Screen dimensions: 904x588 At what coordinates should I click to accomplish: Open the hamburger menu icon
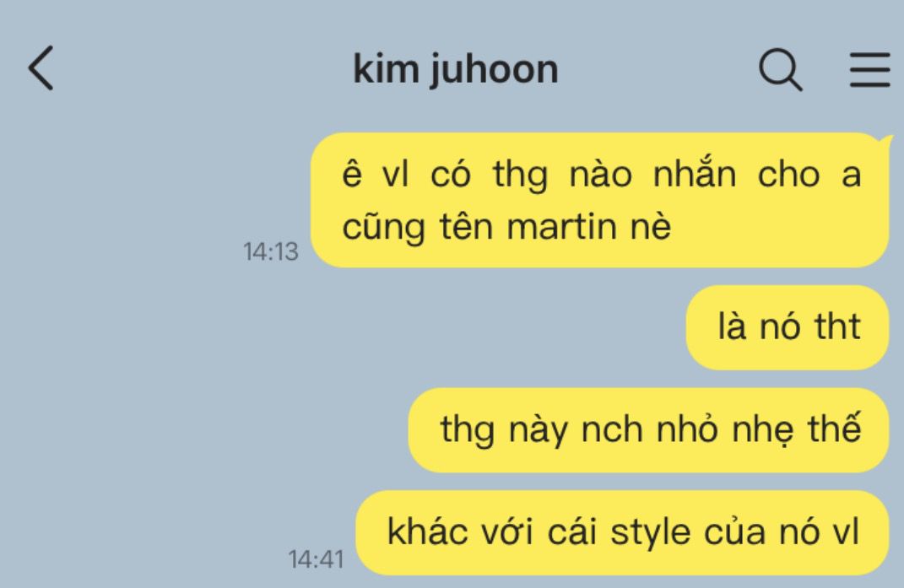pyautogui.click(x=870, y=69)
